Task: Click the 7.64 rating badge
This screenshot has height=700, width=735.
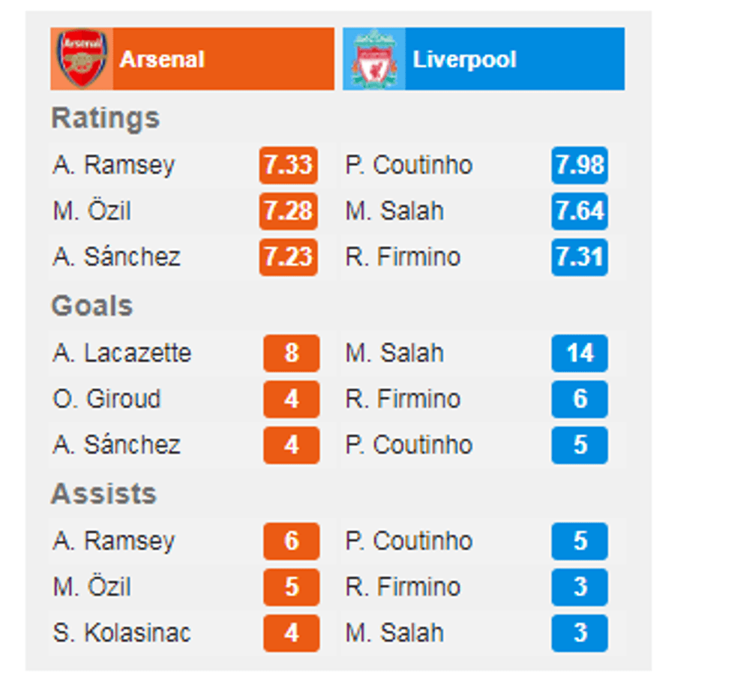Action: click(x=580, y=211)
